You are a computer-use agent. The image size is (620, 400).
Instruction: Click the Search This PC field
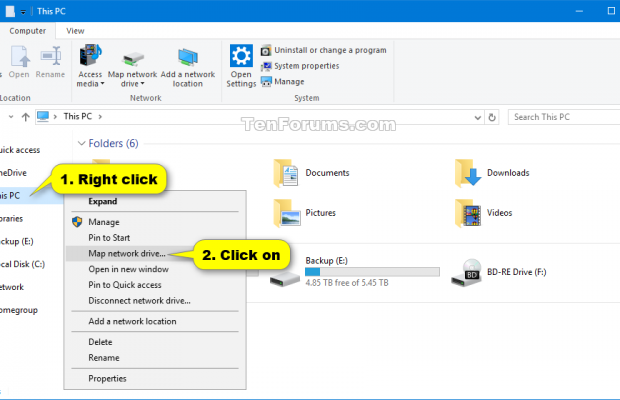click(x=560, y=117)
